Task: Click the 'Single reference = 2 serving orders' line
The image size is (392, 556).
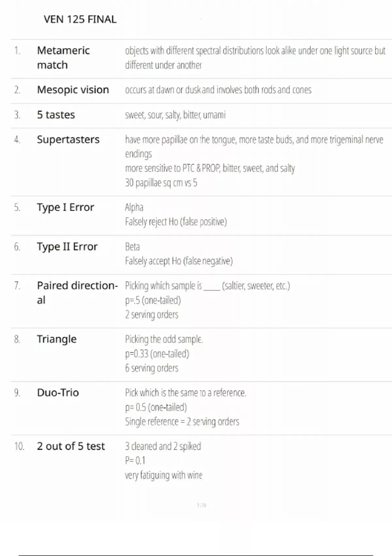Action: pyautogui.click(x=182, y=422)
